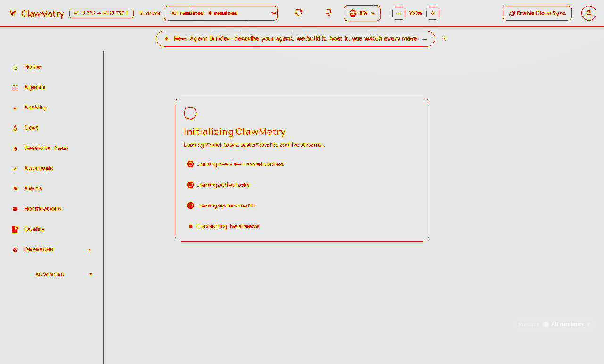Open the notifications bell in the header
This screenshot has height=364, width=604.
click(329, 12)
